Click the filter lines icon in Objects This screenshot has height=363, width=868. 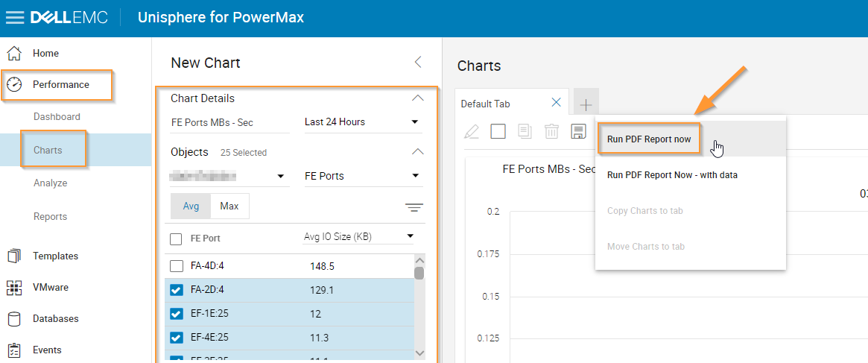(414, 207)
